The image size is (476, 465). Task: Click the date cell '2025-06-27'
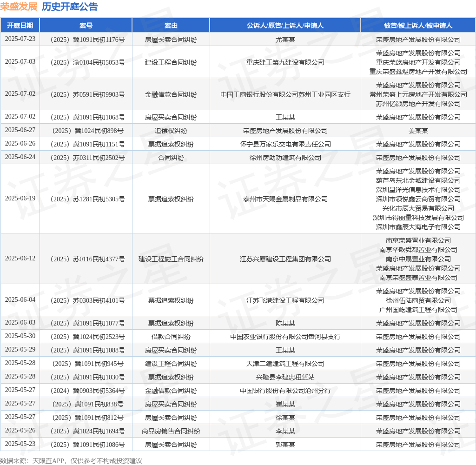(20, 130)
